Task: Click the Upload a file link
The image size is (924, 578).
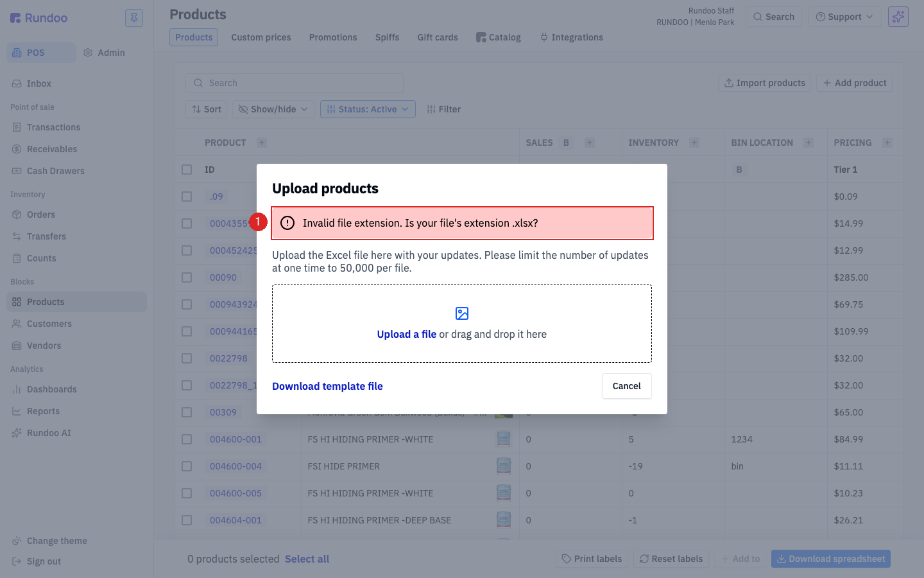Action: 407,334
